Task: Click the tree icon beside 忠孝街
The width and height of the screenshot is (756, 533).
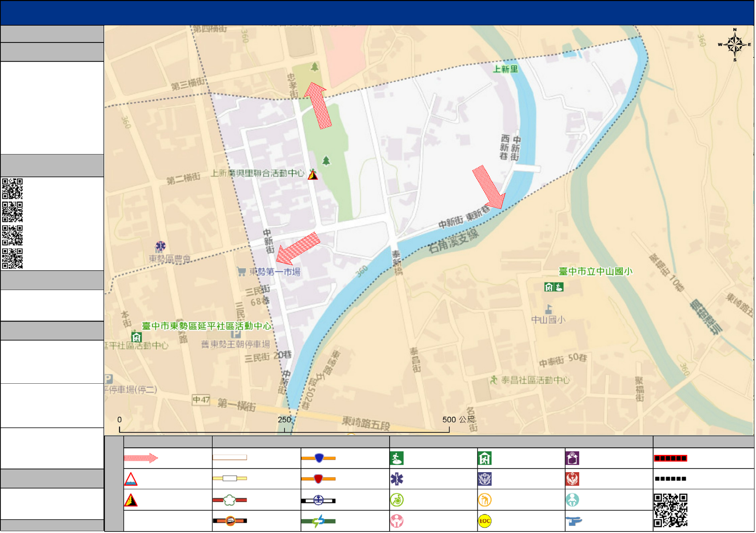Action: (315, 67)
